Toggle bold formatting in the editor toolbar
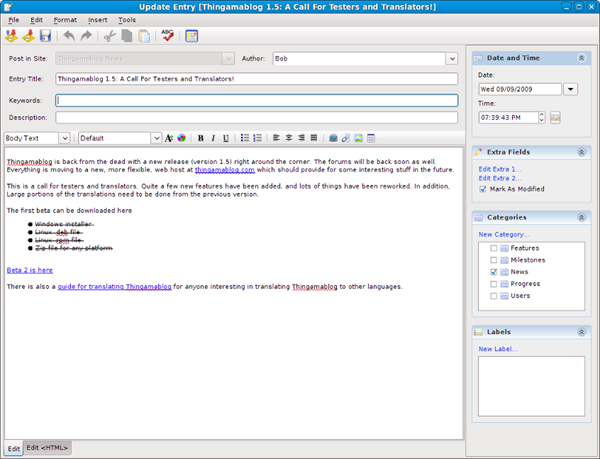 (x=200, y=138)
